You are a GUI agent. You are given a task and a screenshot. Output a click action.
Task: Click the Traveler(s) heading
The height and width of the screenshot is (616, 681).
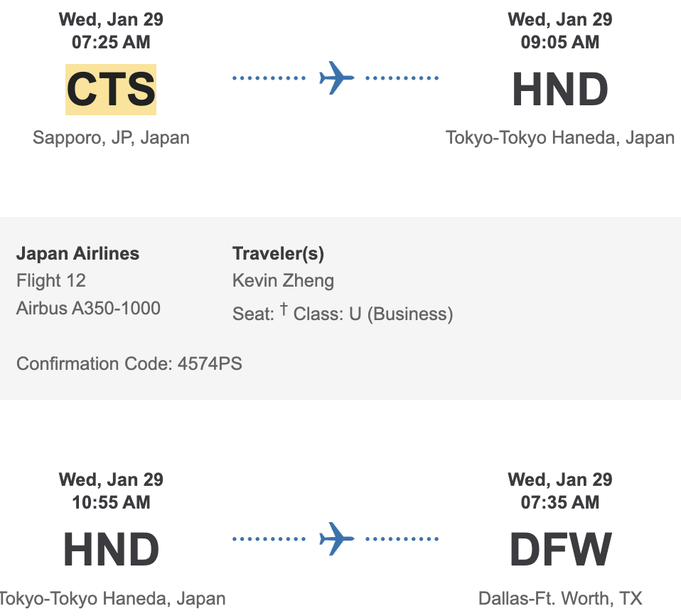pos(278,253)
